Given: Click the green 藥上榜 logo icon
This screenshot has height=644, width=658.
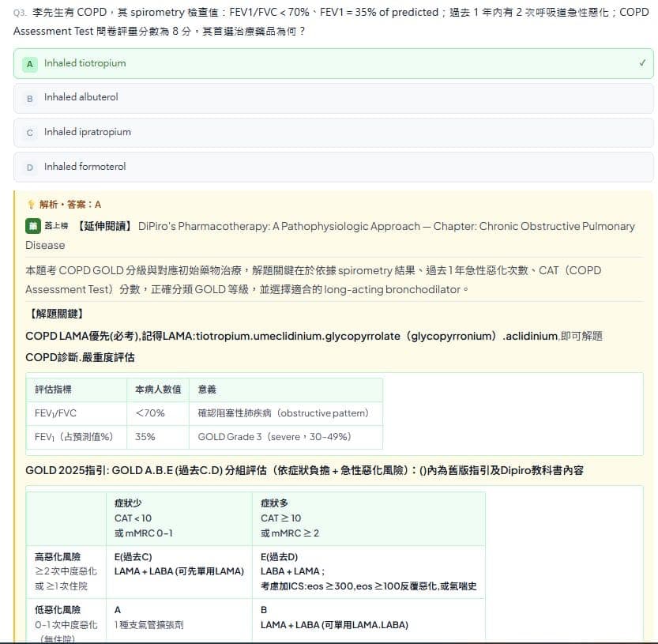Looking at the screenshot, I should pyautogui.click(x=33, y=226).
